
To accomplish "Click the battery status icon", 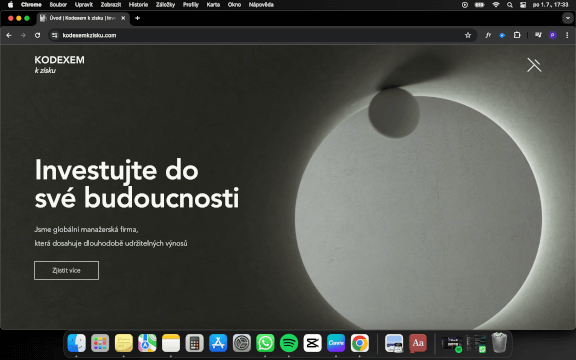I will point(480,5).
